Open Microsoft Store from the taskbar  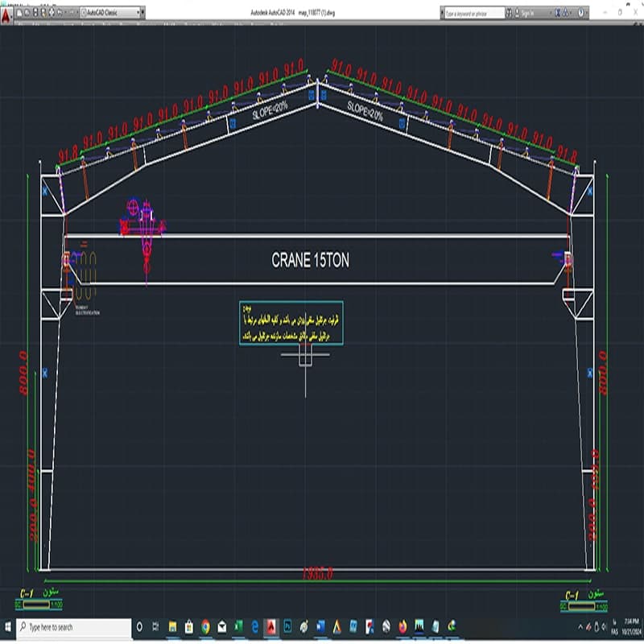click(189, 627)
